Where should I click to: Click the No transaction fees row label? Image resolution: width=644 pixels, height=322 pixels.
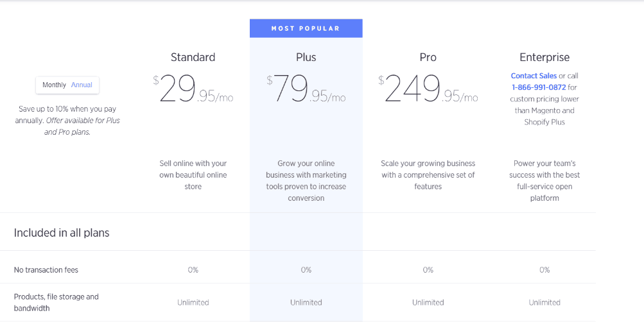coord(46,270)
